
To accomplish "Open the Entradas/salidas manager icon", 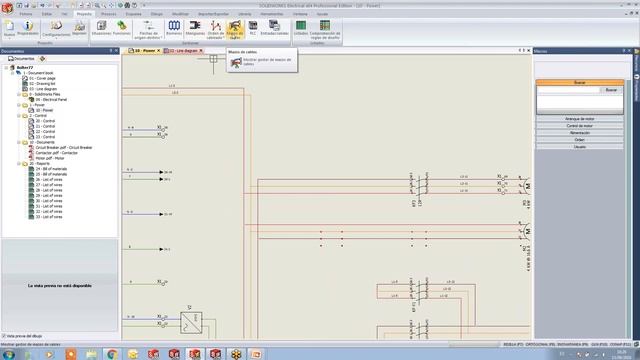I will [274, 28].
